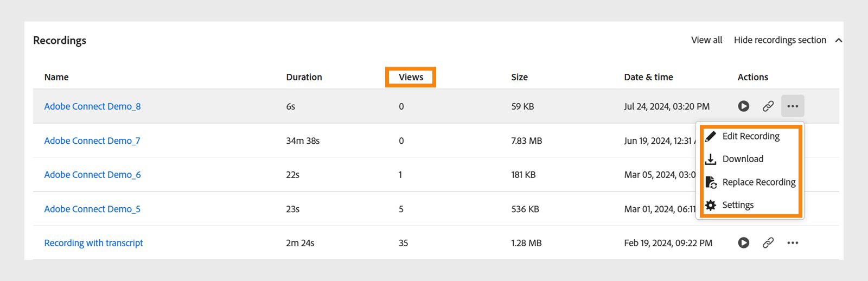The height and width of the screenshot is (281, 868).
Task: Click the Replace Recording file icon
Action: pos(711,182)
